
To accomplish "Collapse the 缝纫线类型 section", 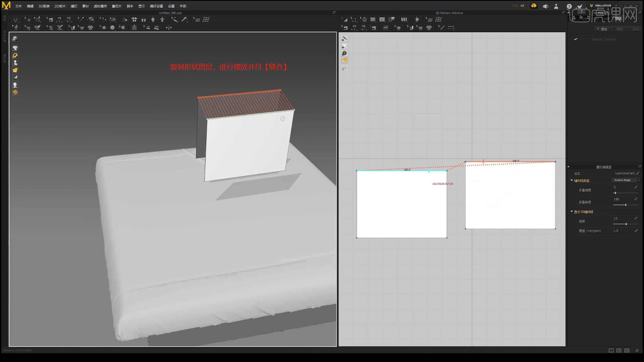I will [x=572, y=181].
